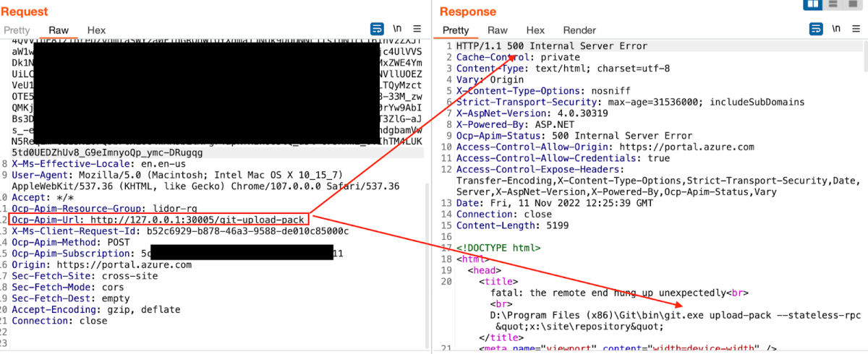Viewport: 868px width, 354px height.
Task: Click the 'Accept: */*' request line
Action: [x=42, y=198]
